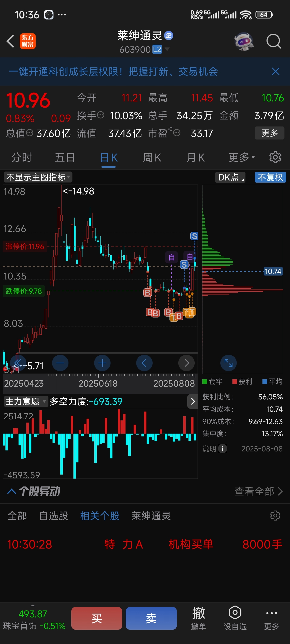Open 个股异动 settings gear
Screen dimensions: 290x644
coord(275,516)
